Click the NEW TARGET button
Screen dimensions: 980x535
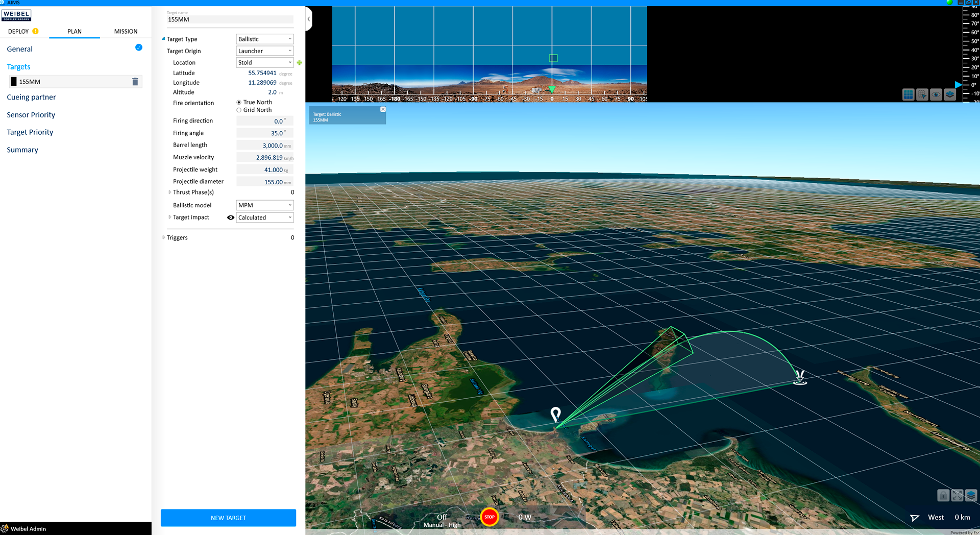click(x=228, y=518)
